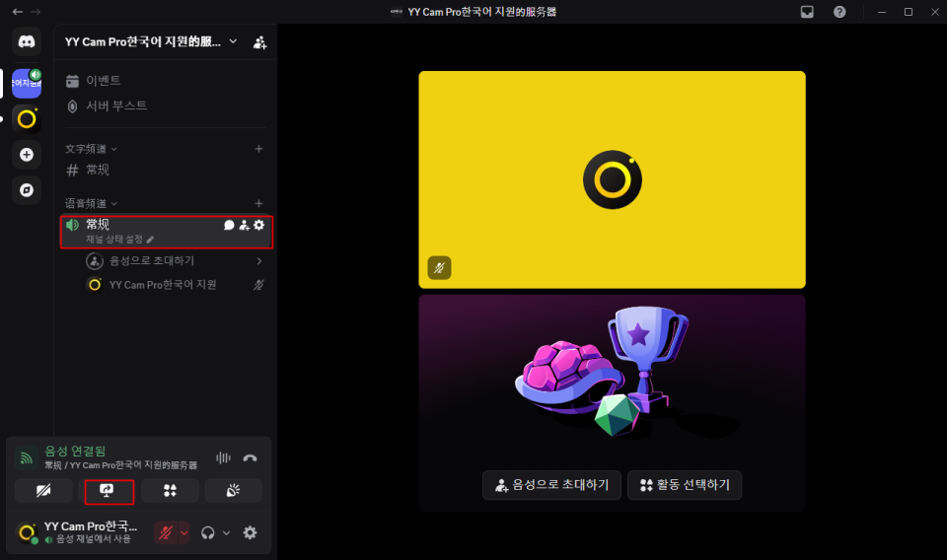The width and height of the screenshot is (947, 560).
Task: Open the soundboard from the voice panel
Action: (234, 490)
